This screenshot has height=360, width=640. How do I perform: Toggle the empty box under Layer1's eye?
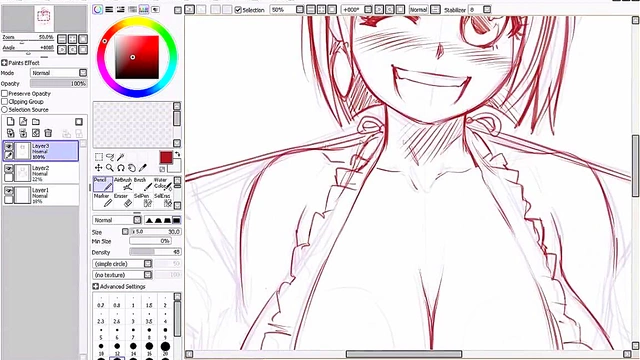[x=8, y=199]
